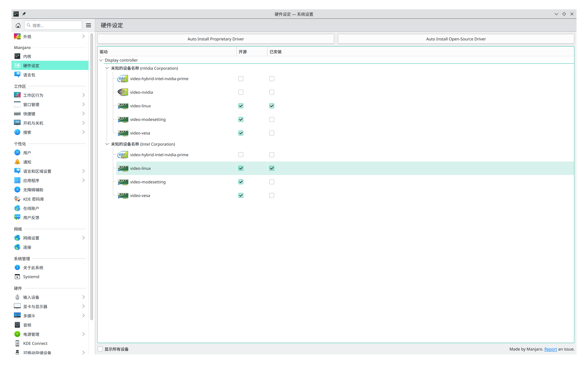This screenshot has width=588, height=368.
Task: Click Auto Install Proprietary Driver button
Action: [215, 39]
